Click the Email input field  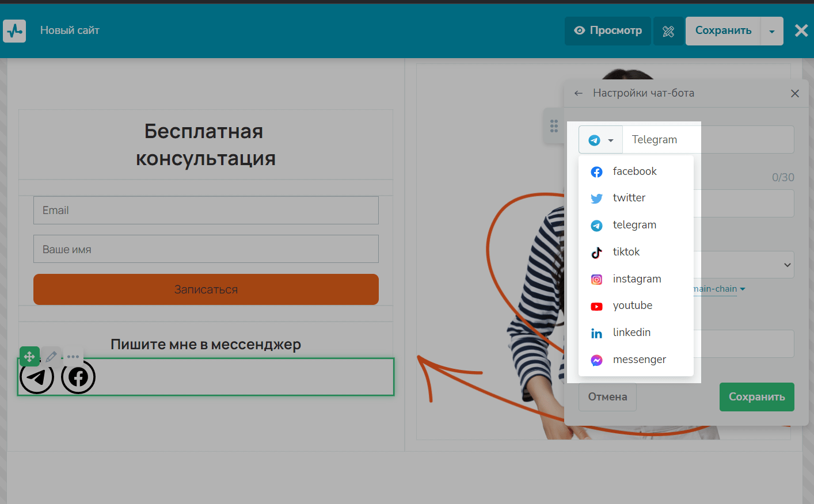coord(206,211)
